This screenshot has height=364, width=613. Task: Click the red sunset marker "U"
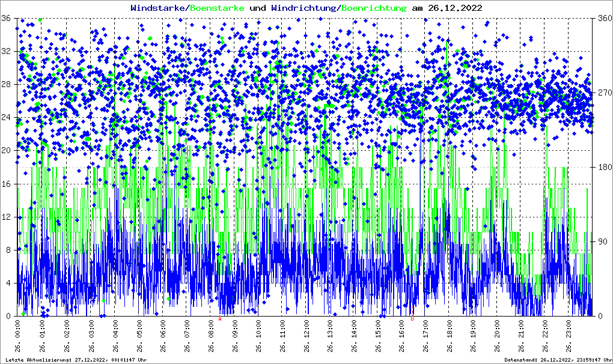point(412,319)
